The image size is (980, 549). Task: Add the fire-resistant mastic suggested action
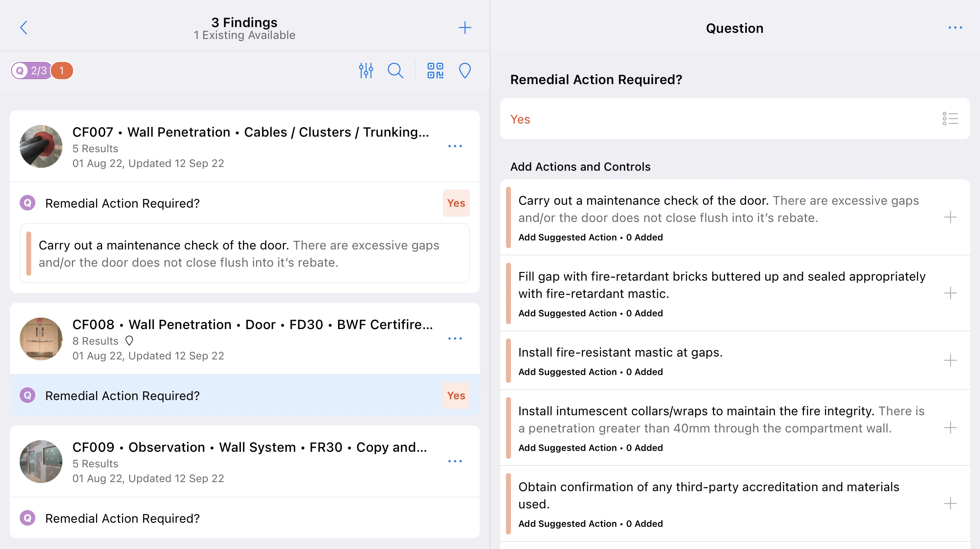click(950, 360)
